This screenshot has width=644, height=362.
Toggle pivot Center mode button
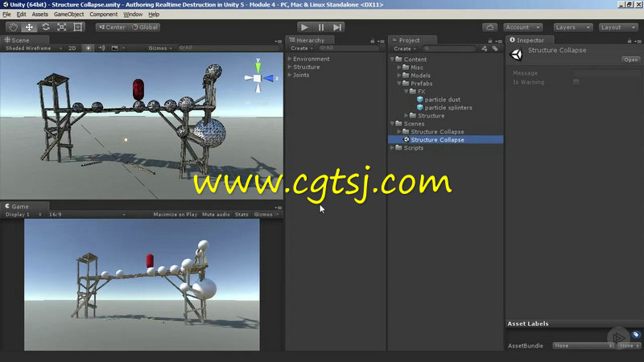click(x=112, y=27)
